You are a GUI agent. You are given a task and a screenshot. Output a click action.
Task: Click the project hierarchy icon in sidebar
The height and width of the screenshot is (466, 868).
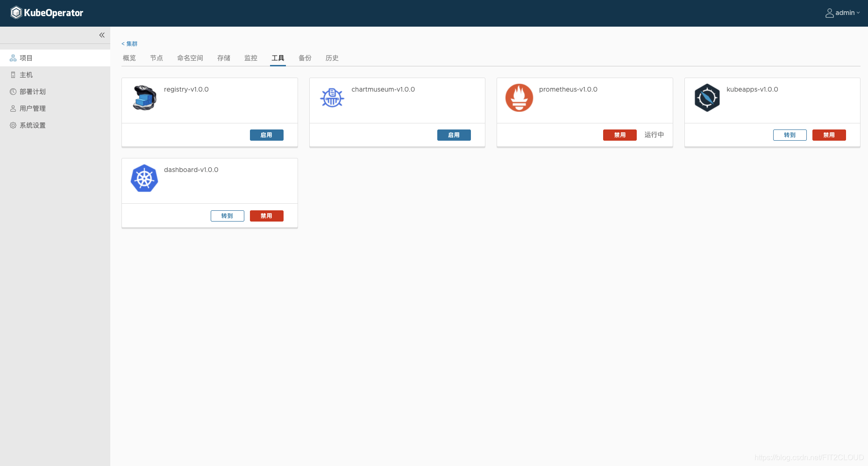(x=13, y=58)
